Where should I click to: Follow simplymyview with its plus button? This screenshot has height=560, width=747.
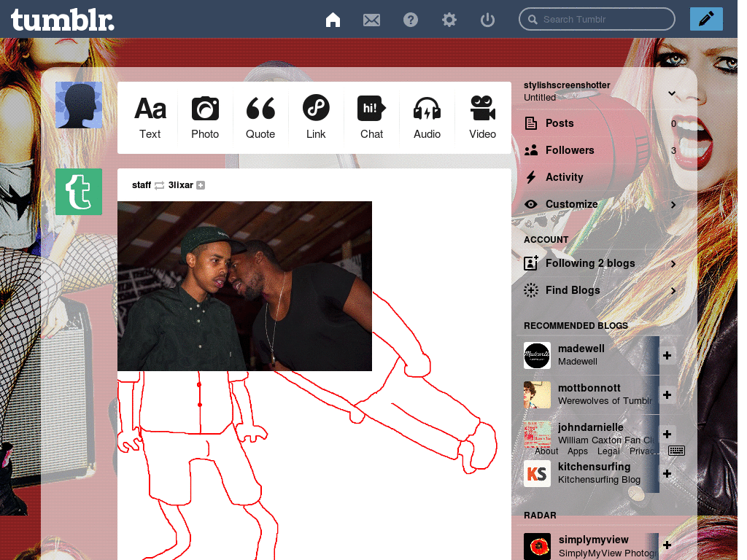pyautogui.click(x=667, y=545)
